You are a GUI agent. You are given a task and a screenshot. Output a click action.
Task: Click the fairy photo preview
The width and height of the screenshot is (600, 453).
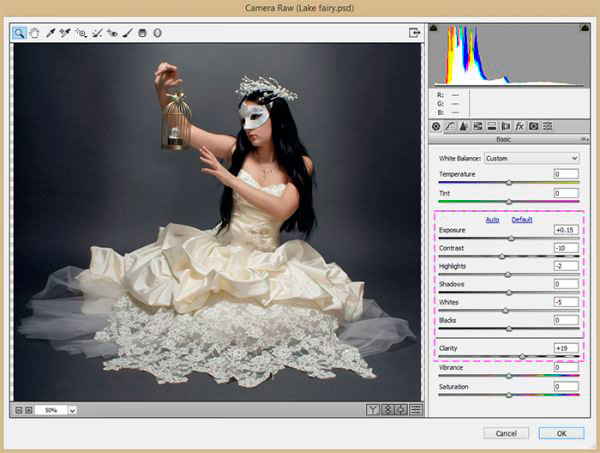click(217, 222)
